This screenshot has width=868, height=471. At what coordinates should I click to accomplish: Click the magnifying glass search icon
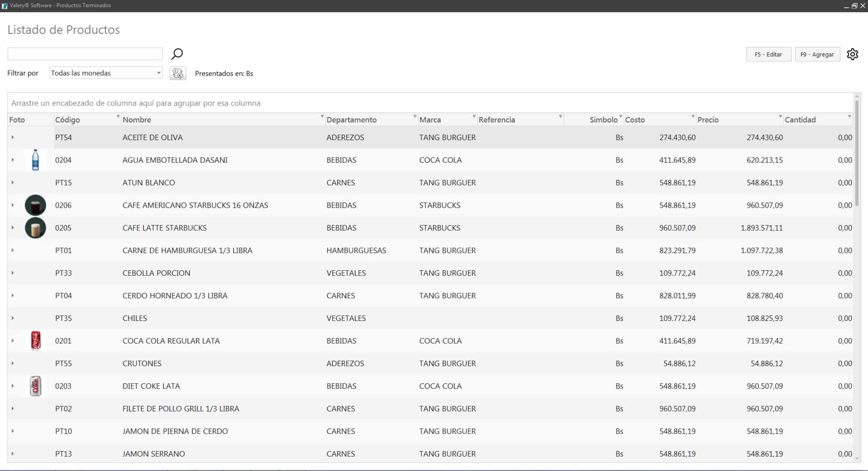tap(177, 54)
